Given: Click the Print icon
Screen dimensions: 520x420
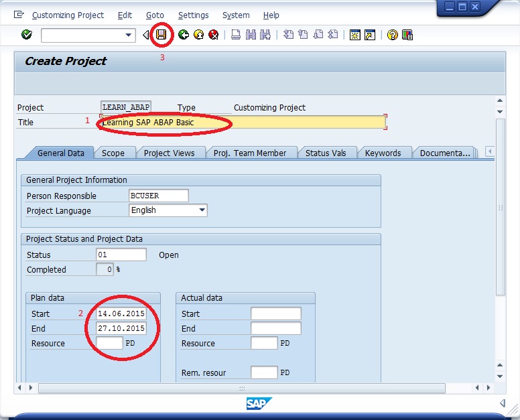Looking at the screenshot, I should [236, 34].
